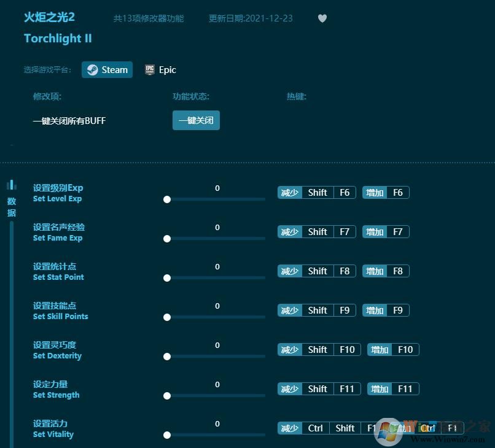Click the Shift key in Level Exp decrease hotkey
Screen dimensions: 495x448
point(318,193)
